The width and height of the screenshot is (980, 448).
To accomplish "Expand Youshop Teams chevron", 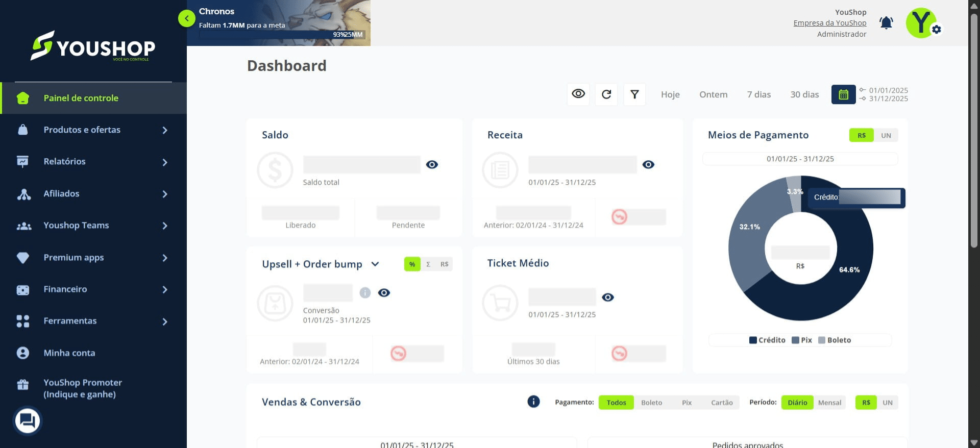I will point(165,226).
